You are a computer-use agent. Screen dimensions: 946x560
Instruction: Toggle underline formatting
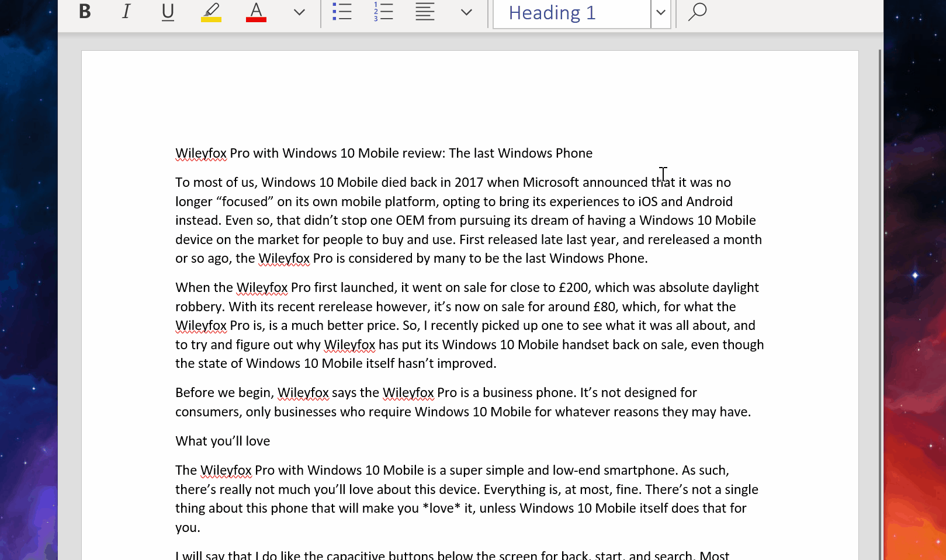click(168, 12)
